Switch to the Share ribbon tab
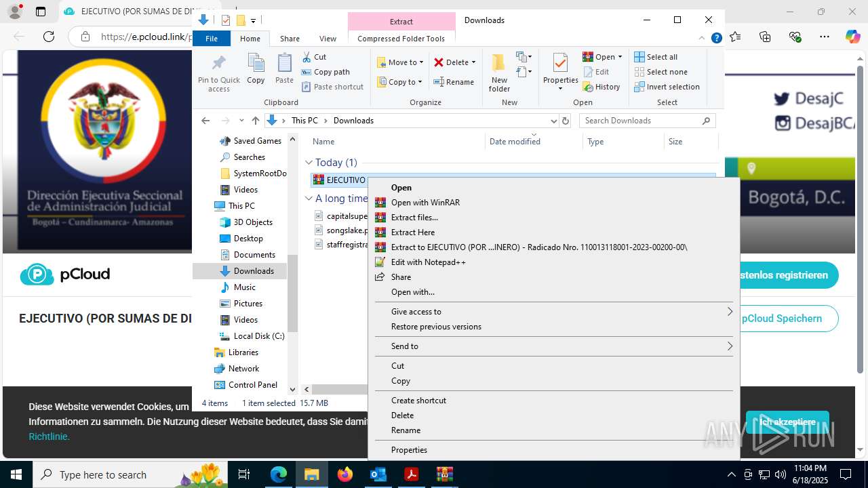Viewport: 868px width, 488px height. (290, 39)
